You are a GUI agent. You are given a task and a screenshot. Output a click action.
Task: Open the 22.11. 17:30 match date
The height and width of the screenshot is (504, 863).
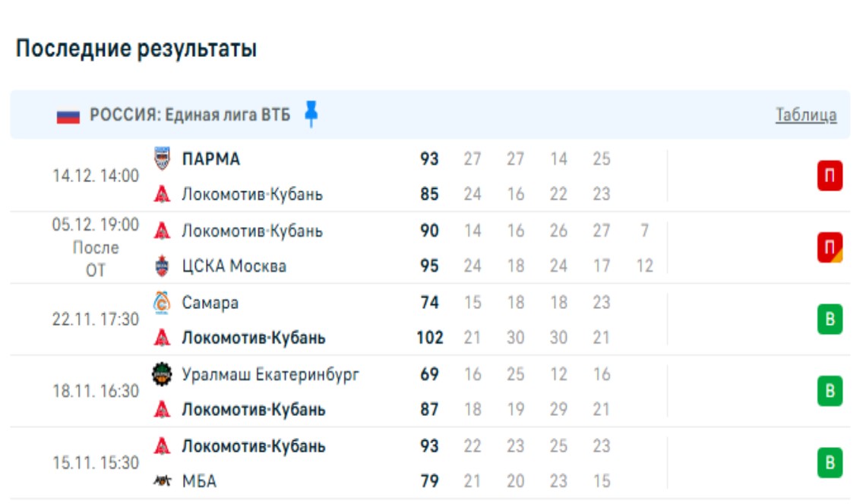(x=96, y=320)
